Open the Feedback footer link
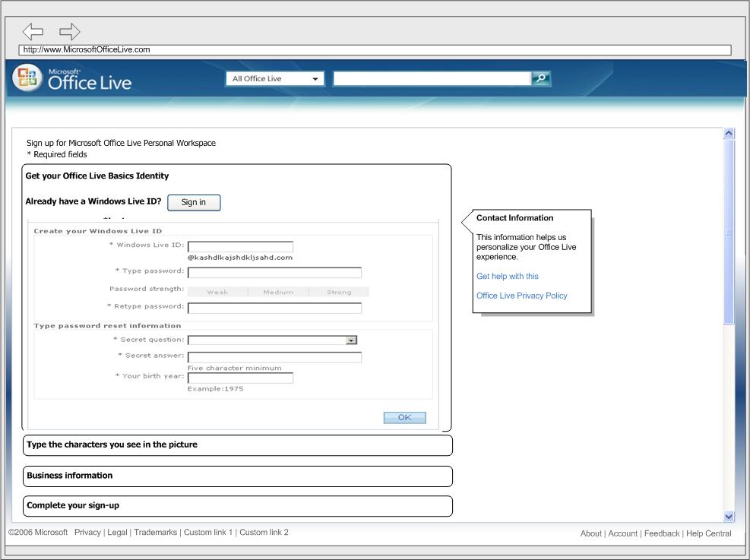Screen dimensions: 750x560 [x=662, y=533]
